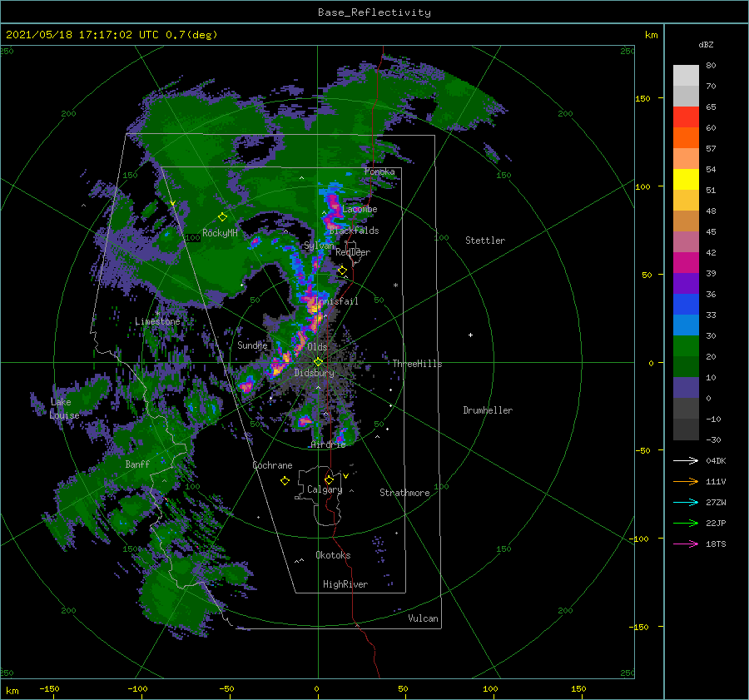Image resolution: width=749 pixels, height=700 pixels.
Task: Click the Banff label on the map
Action: tap(137, 464)
